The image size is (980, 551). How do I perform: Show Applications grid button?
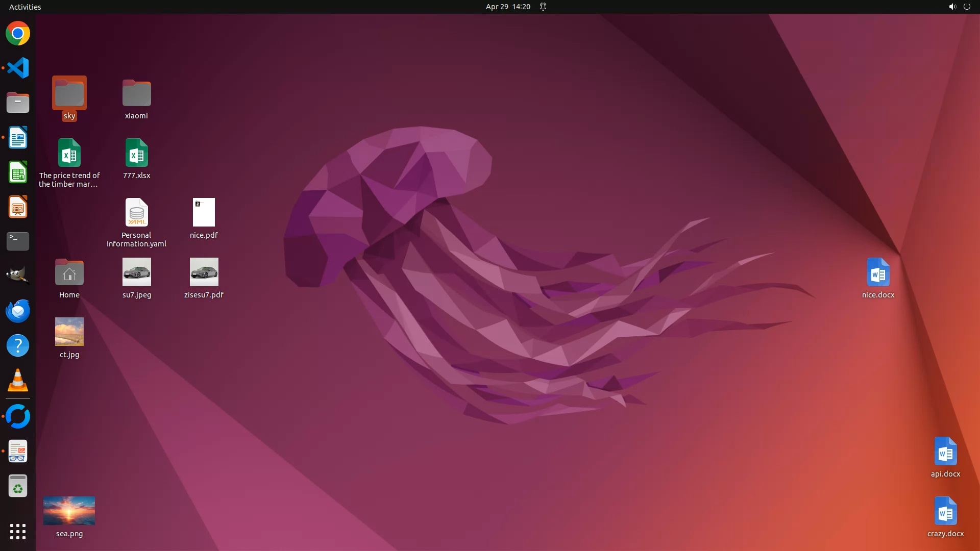point(18,531)
